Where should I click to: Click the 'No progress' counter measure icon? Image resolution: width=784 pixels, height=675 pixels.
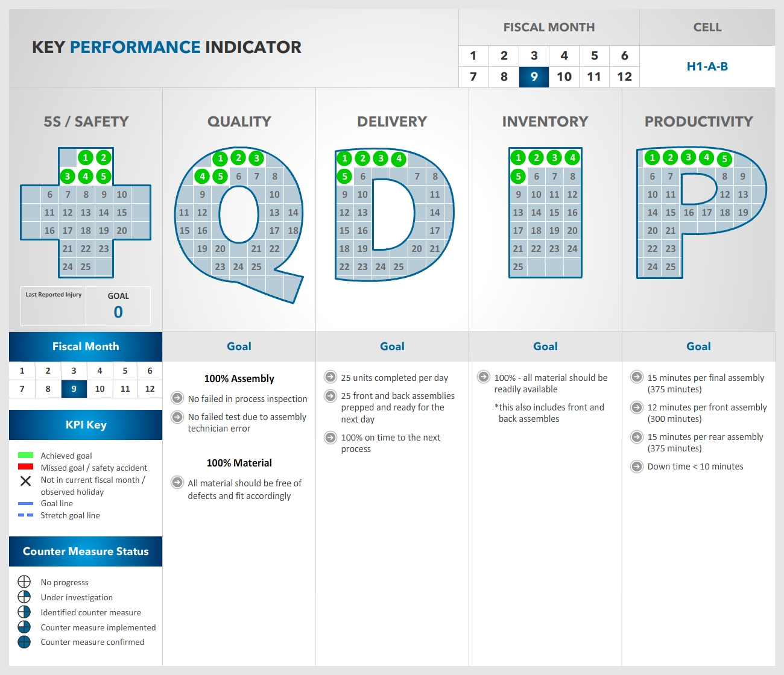click(24, 582)
